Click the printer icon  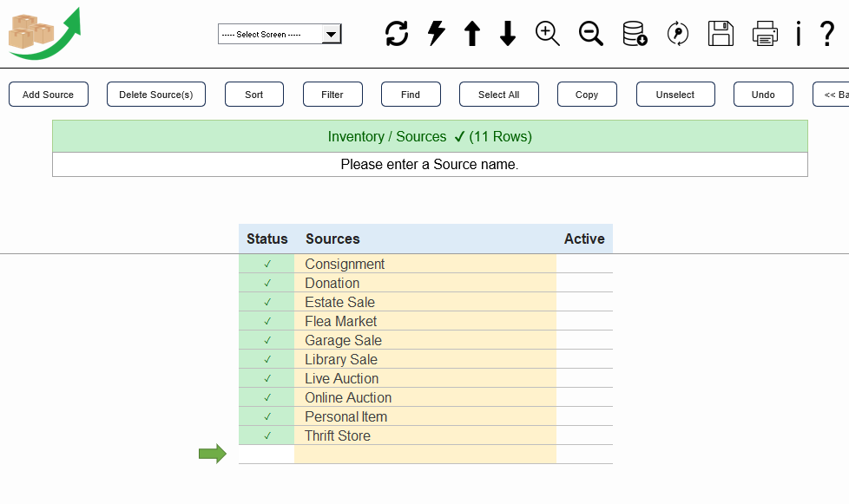765,34
